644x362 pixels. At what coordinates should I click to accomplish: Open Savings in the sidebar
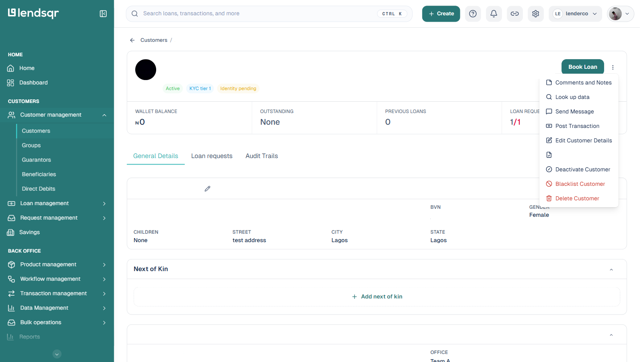click(x=29, y=232)
